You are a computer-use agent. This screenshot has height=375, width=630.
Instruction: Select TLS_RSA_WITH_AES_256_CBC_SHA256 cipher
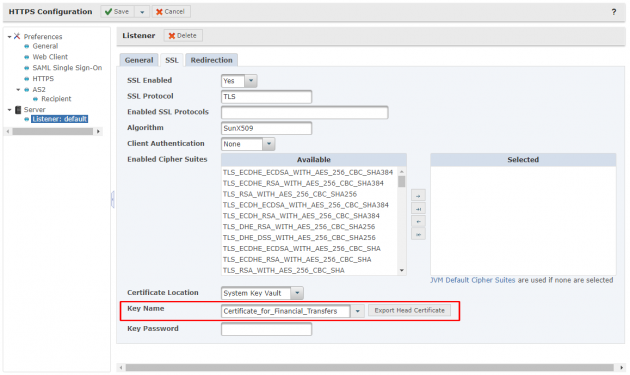click(x=290, y=194)
